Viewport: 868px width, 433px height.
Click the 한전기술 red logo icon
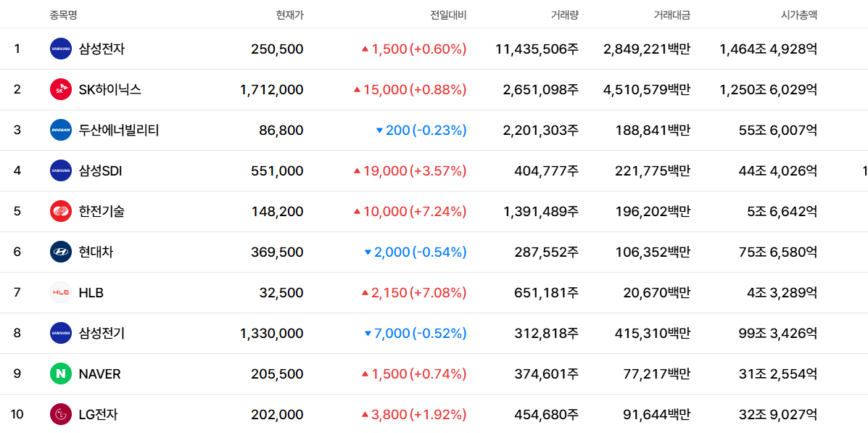pos(61,211)
